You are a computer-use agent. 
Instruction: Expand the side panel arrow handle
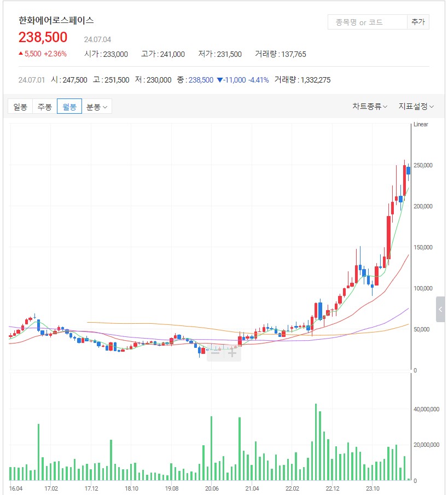[x=440, y=310]
